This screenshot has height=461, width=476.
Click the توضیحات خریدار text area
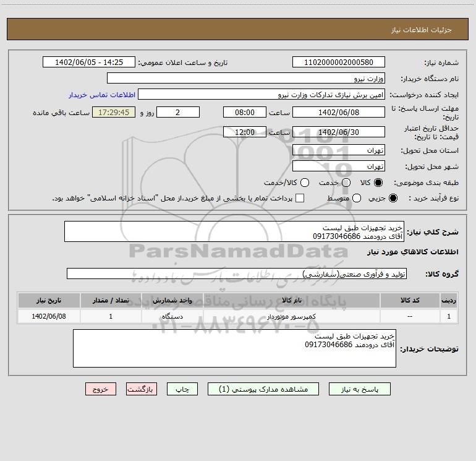(234, 348)
